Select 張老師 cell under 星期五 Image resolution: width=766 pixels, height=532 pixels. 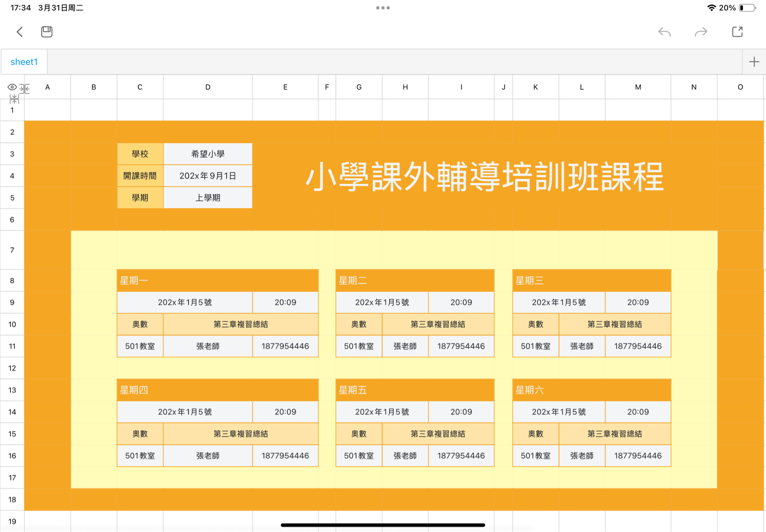(x=405, y=456)
